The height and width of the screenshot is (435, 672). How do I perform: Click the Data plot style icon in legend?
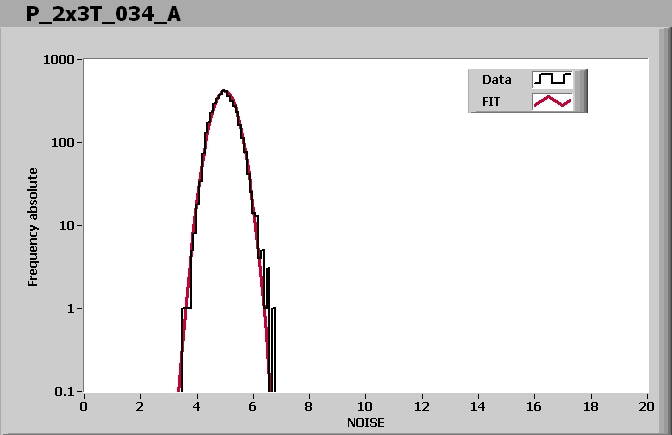pos(552,79)
